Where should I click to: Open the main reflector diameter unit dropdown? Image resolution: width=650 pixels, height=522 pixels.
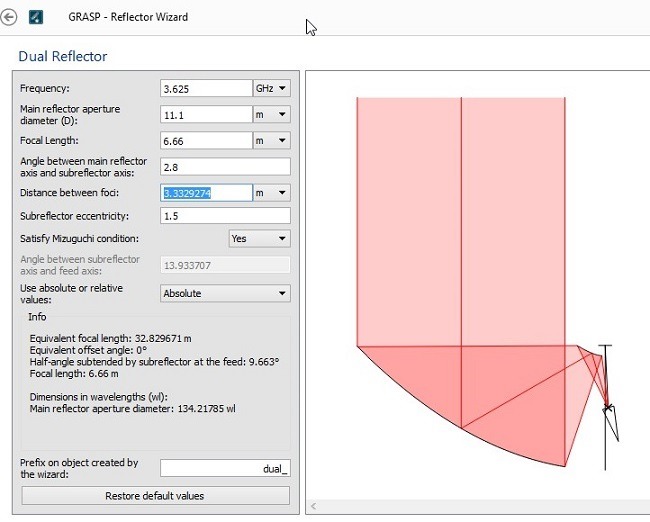(271, 114)
